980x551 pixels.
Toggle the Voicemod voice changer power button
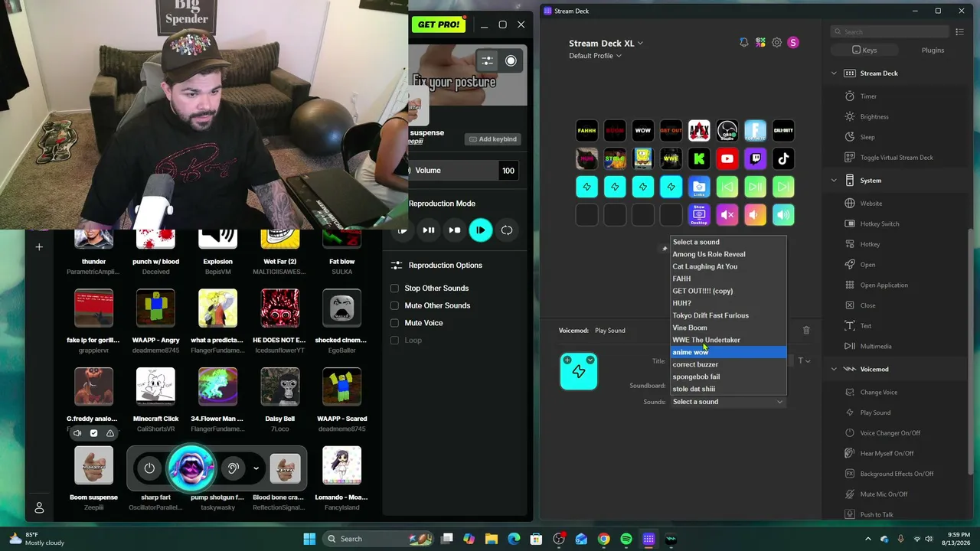[149, 468]
